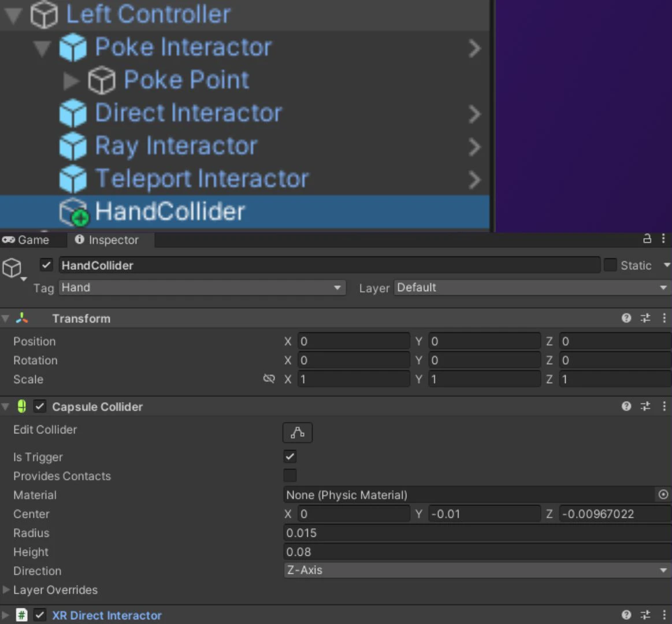
Task: Click the Scale Z field
Action: 615,379
